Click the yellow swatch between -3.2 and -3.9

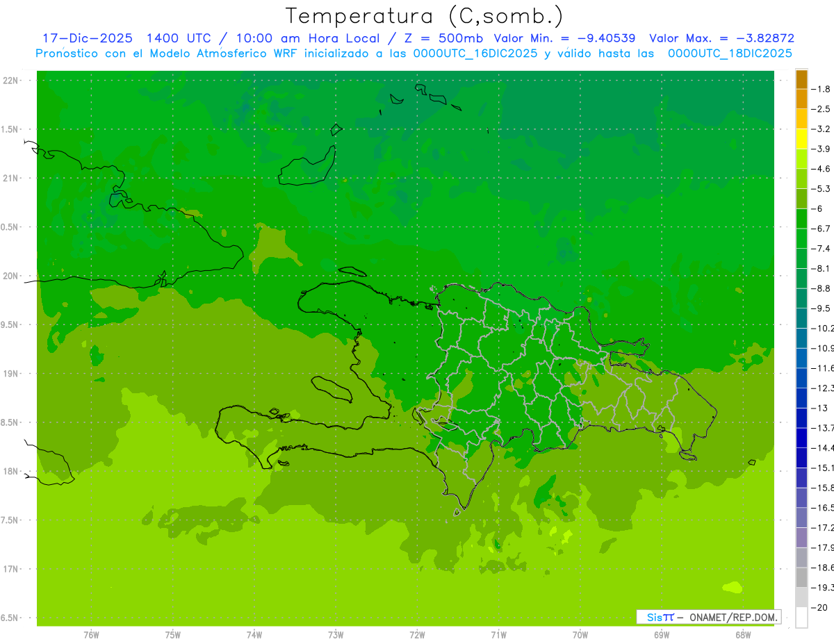(x=801, y=139)
